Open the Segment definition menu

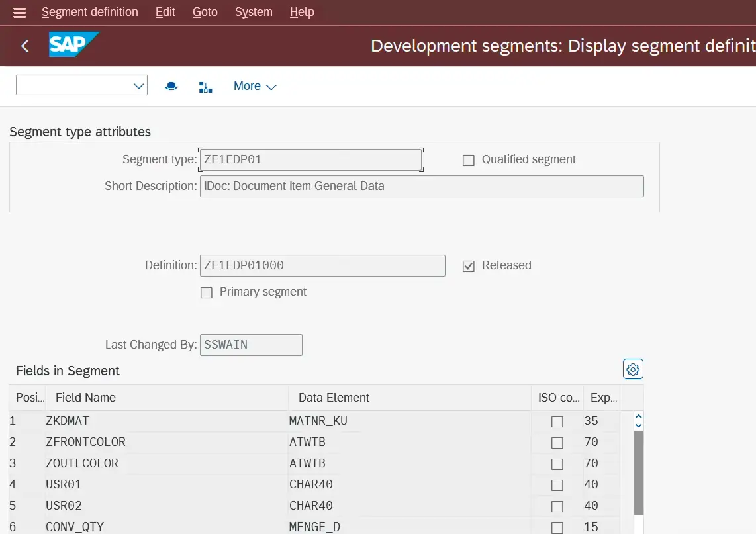pos(90,12)
